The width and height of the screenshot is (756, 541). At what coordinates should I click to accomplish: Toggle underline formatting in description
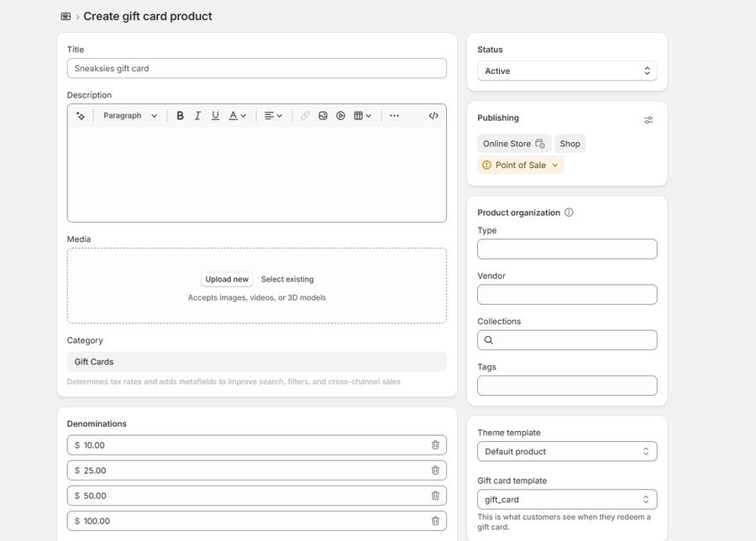[x=215, y=116]
